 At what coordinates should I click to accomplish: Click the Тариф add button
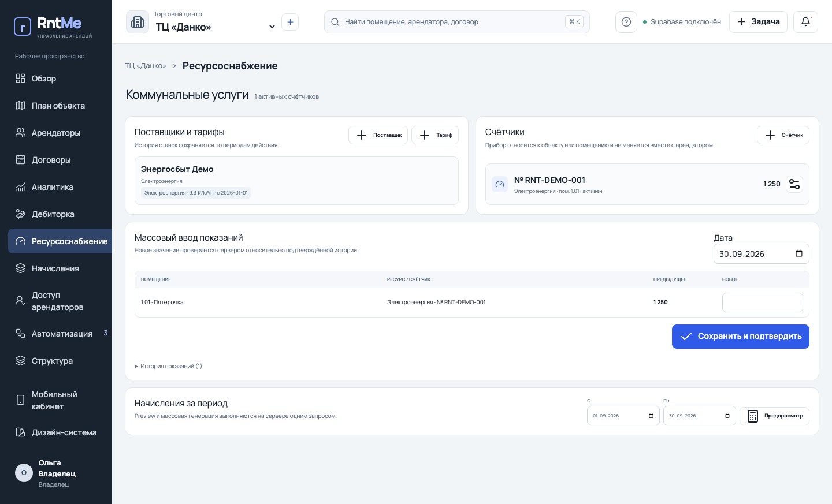(435, 135)
